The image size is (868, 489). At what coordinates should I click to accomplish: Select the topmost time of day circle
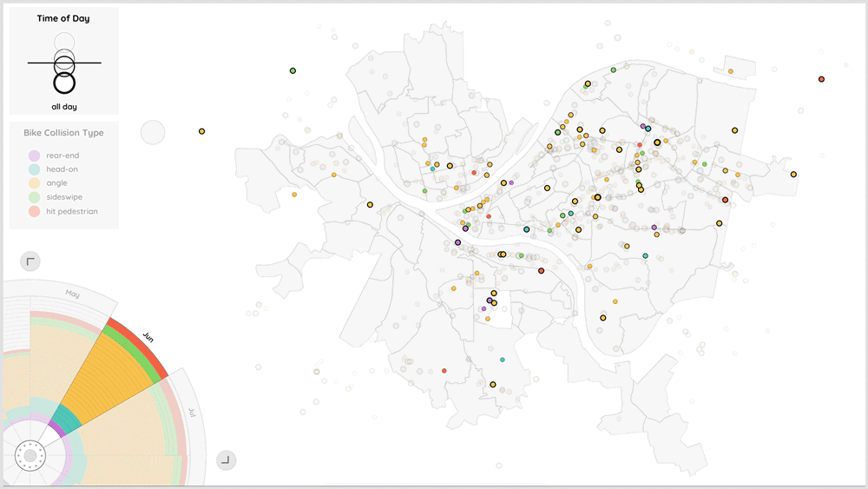click(x=64, y=42)
